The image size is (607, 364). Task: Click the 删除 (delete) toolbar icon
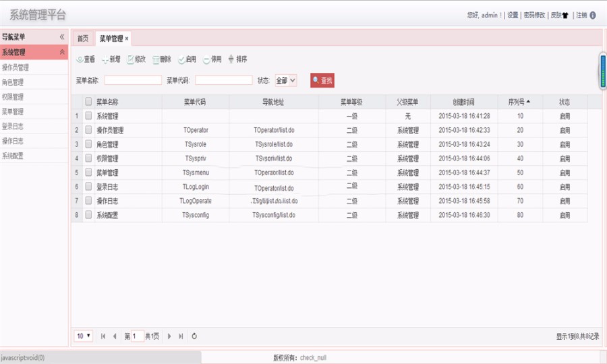coord(156,59)
